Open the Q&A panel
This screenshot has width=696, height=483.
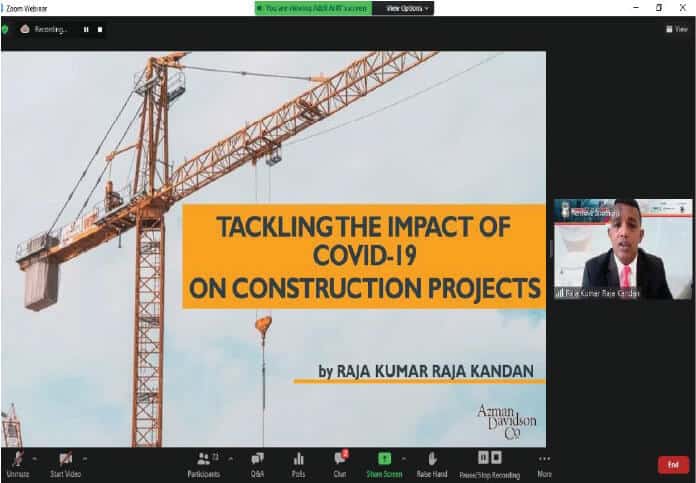coord(257,465)
